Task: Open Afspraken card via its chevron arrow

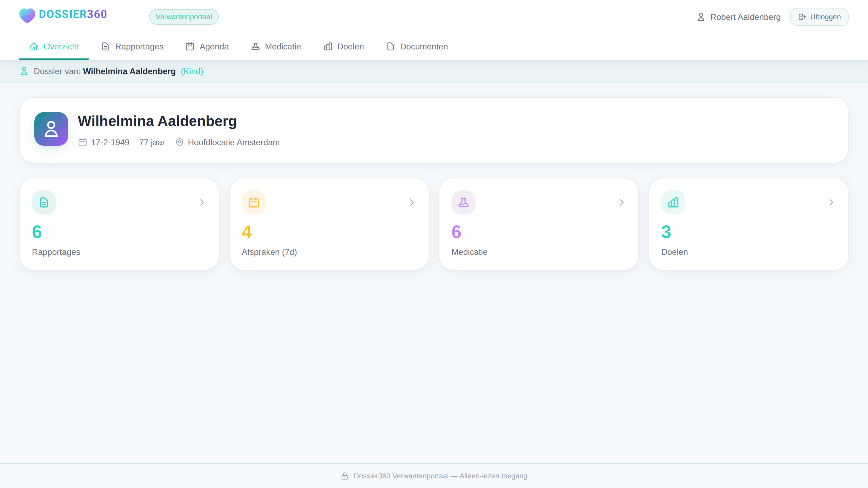Action: [x=411, y=202]
